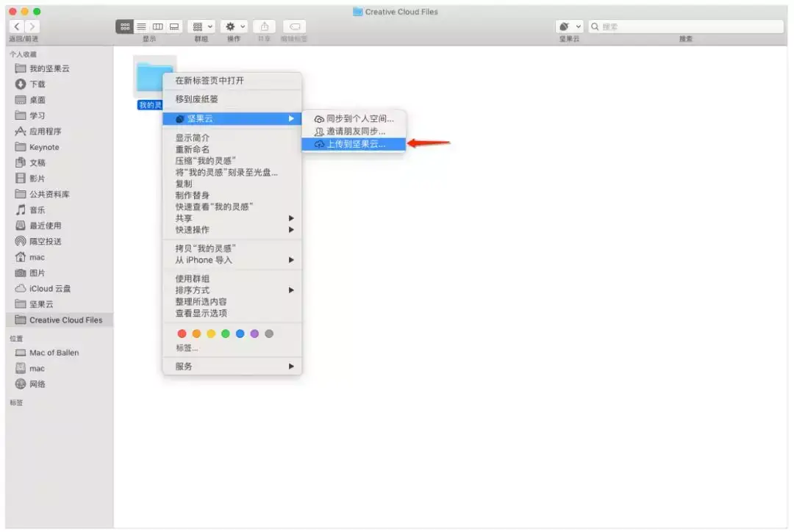Choose 压缩"我的灵感" from context menu
The image size is (794, 532).
[232, 161]
